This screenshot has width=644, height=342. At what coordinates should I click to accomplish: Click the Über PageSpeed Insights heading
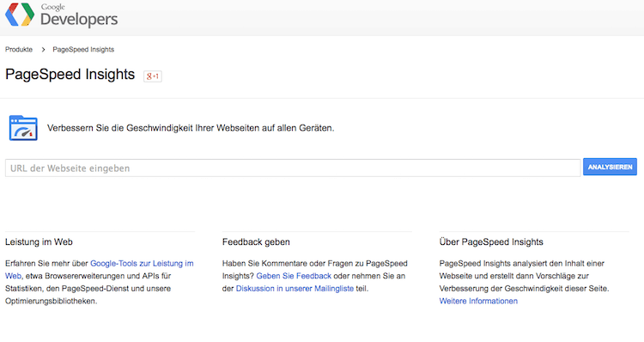point(491,242)
